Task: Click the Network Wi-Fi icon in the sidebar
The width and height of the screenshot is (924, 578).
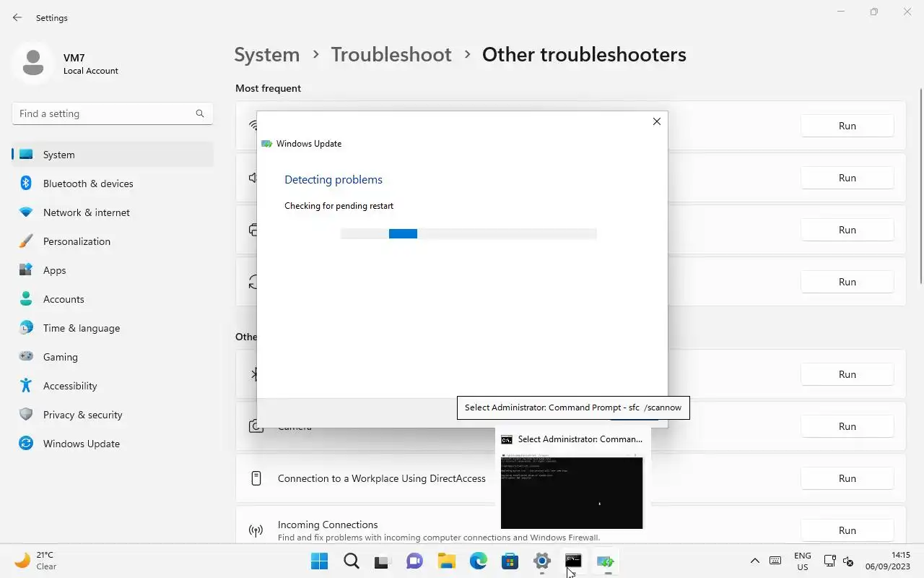Action: pos(26,212)
